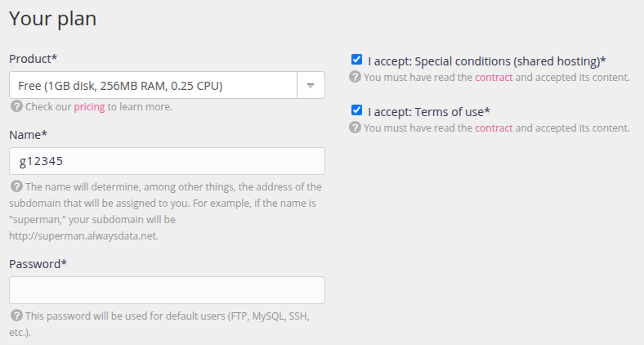
Task: Uncheck the Special conditions (shared hosting) checkbox
Action: (356, 60)
